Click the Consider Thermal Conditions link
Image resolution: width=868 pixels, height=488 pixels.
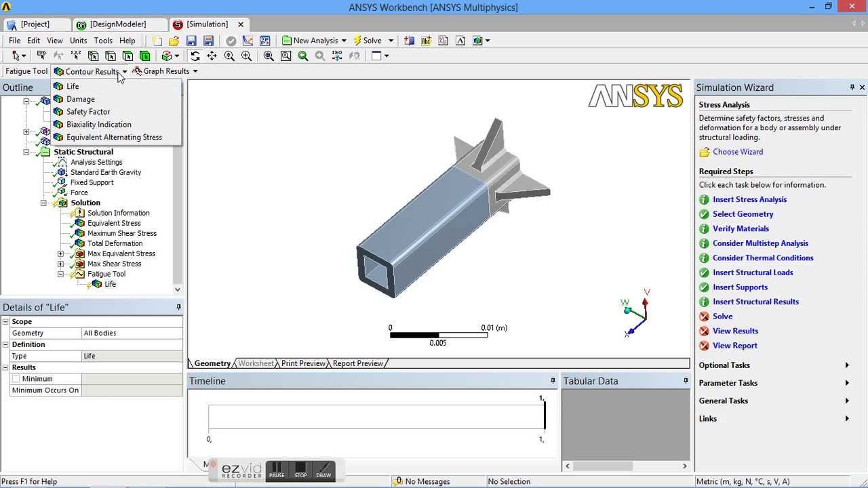pyautogui.click(x=763, y=258)
